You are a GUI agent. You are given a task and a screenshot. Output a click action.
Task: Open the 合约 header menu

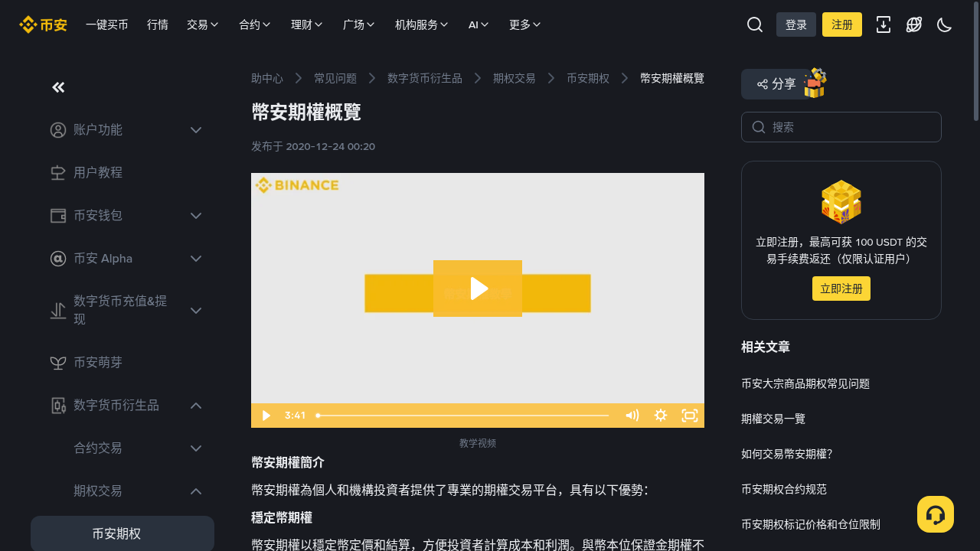pyautogui.click(x=255, y=24)
